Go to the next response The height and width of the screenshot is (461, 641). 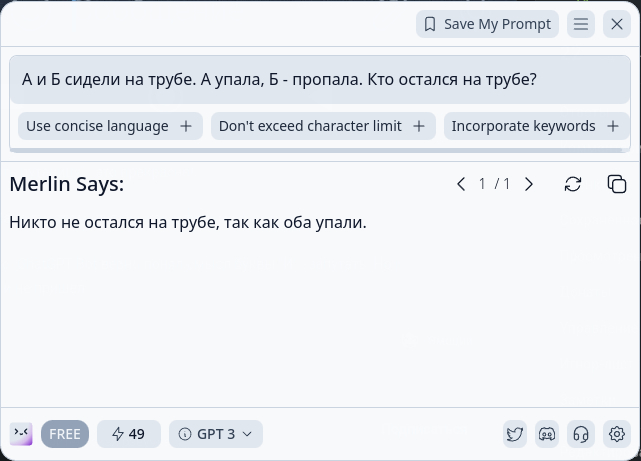tap(529, 184)
